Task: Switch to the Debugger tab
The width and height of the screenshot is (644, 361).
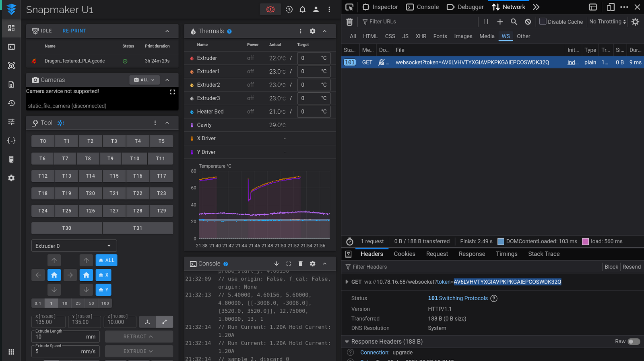Action: 465,7
